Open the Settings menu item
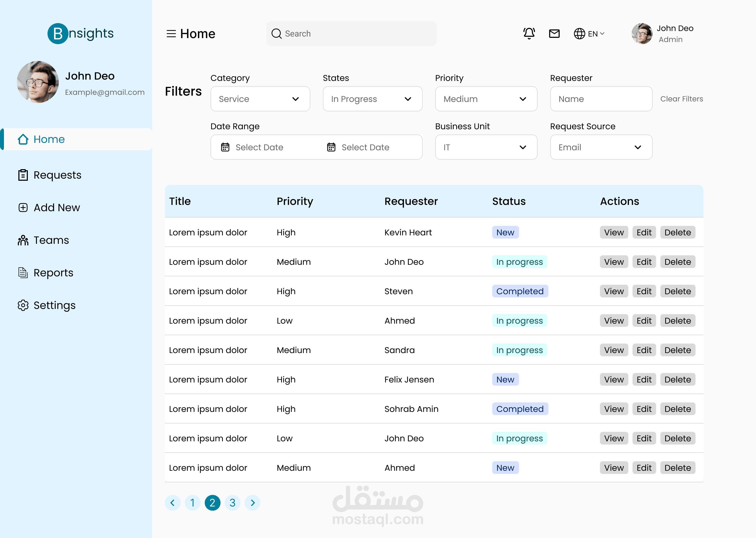The height and width of the screenshot is (538, 756). 47,305
